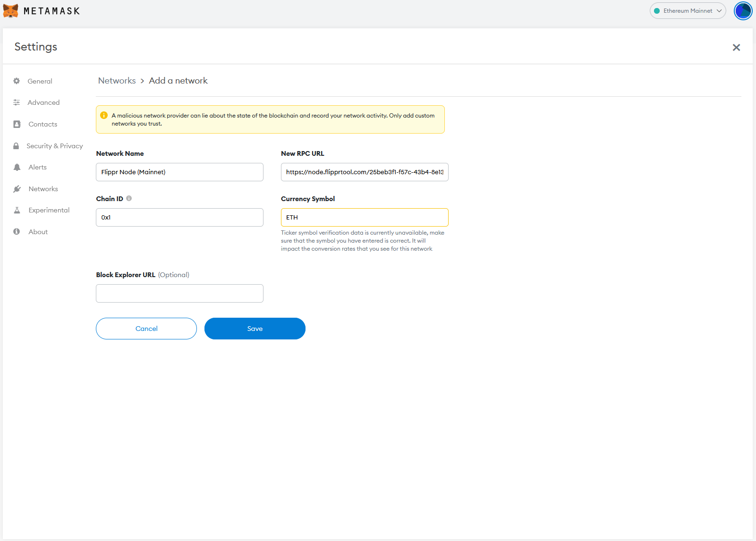
Task: Click the Security & Privacy lock icon
Action: point(16,146)
